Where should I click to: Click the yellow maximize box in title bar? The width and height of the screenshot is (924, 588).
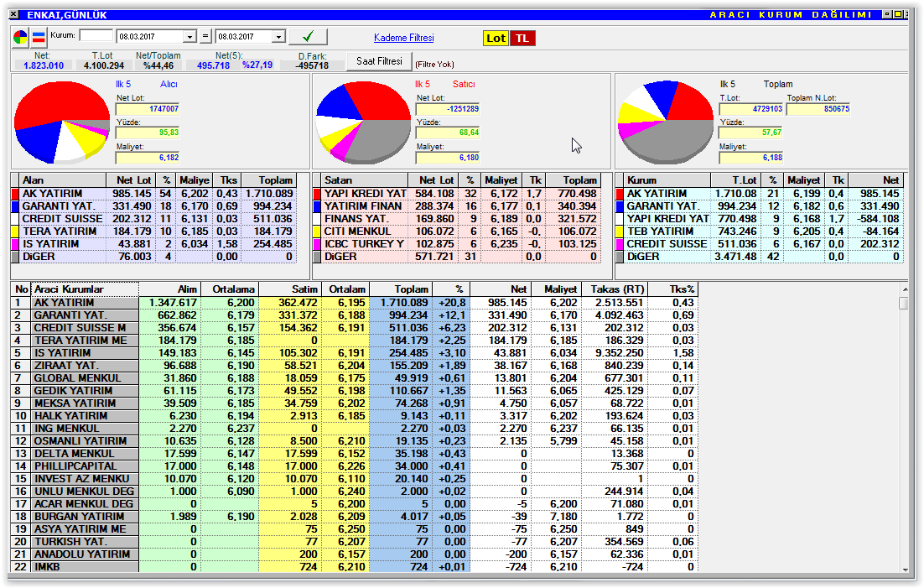pos(897,14)
